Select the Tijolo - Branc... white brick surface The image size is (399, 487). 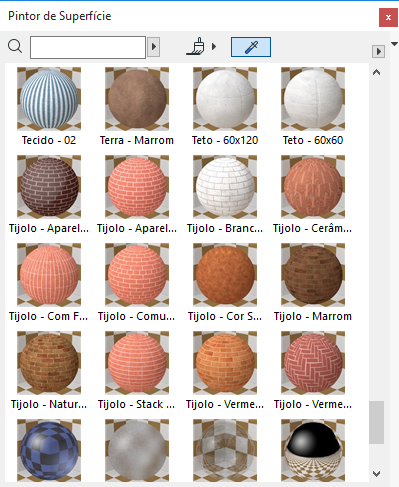pos(225,187)
